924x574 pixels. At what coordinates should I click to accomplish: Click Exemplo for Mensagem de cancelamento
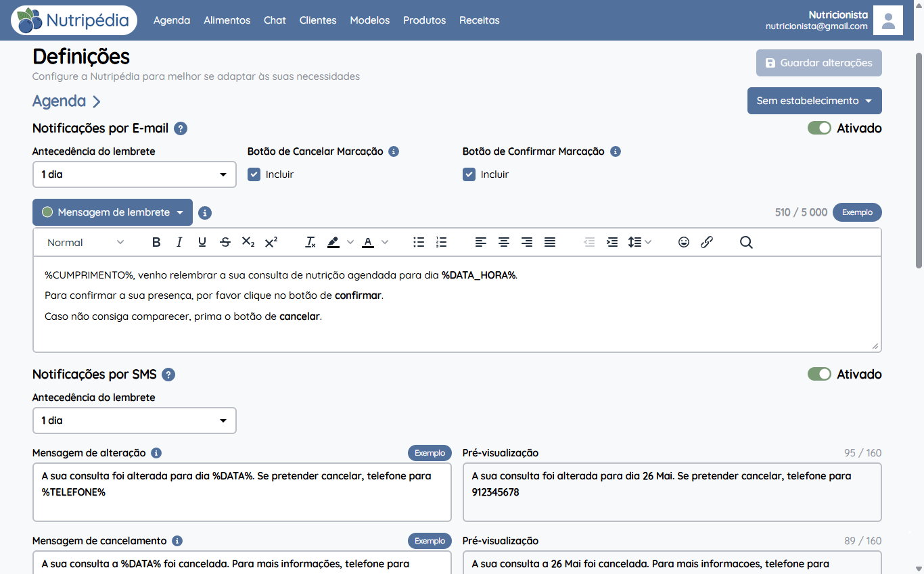pos(430,541)
